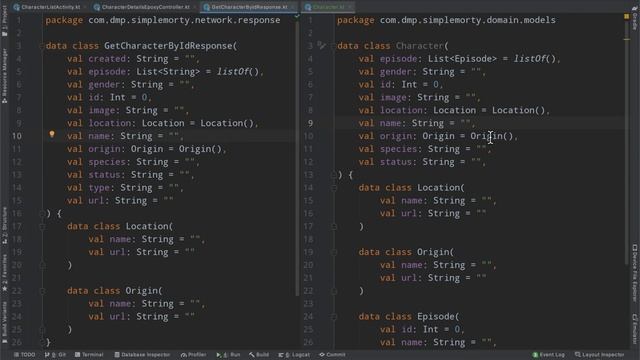Click 'gender' property in the right editor
The width and height of the screenshot is (640, 360).
(x=396, y=71)
